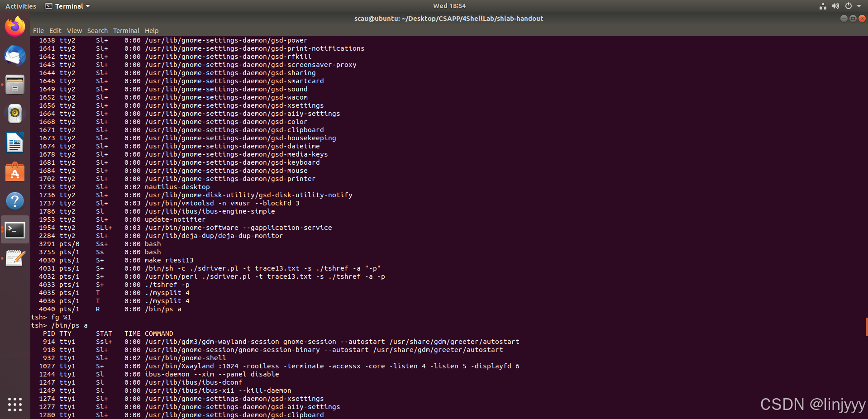
Task: Click the 'tsh> fg %1' line
Action: click(51, 317)
